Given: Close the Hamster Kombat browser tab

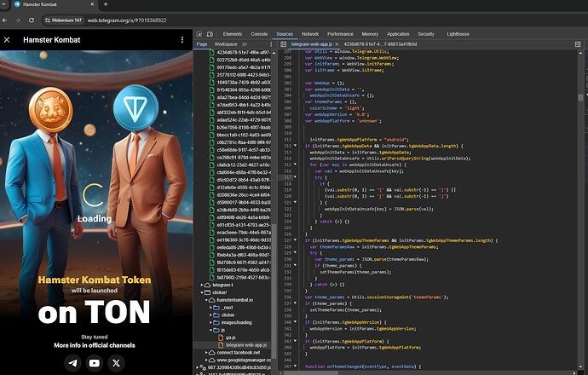Looking at the screenshot, I should click(x=92, y=4).
